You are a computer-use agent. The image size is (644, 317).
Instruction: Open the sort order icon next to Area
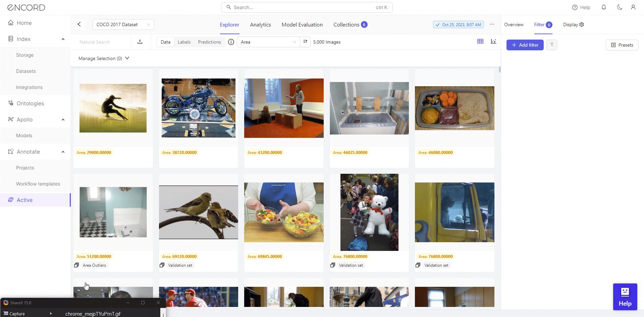pos(305,42)
